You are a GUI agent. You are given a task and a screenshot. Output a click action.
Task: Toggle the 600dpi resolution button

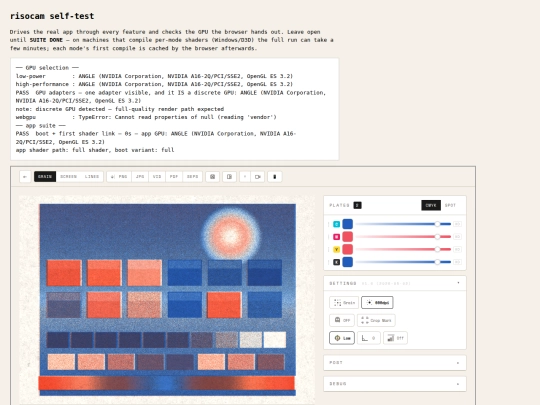pos(377,303)
